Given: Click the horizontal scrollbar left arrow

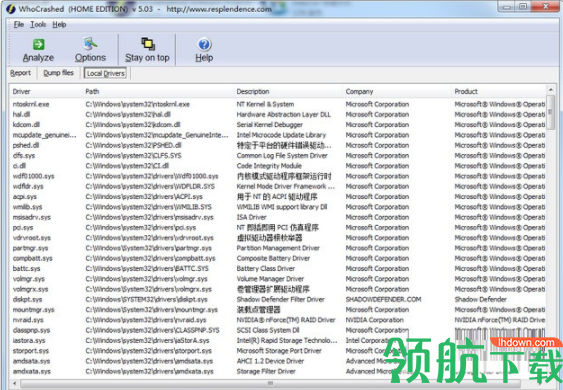Looking at the screenshot, I should (x=14, y=384).
